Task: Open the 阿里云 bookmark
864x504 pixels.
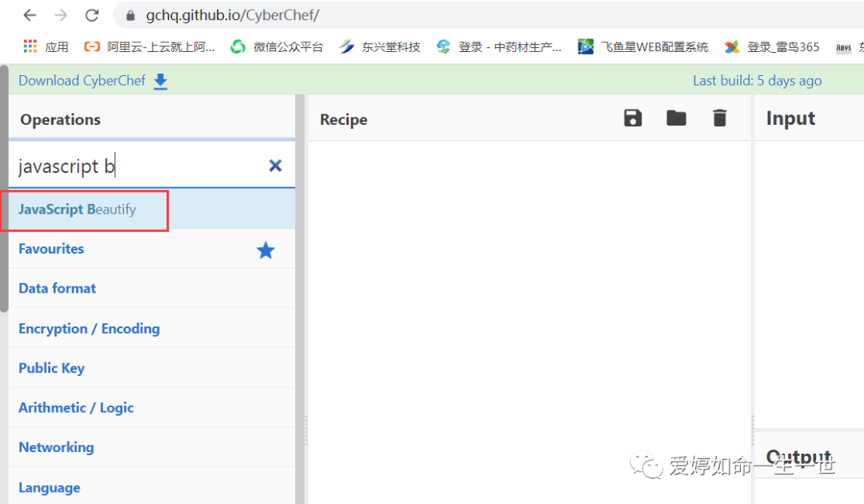Action: 150,47
